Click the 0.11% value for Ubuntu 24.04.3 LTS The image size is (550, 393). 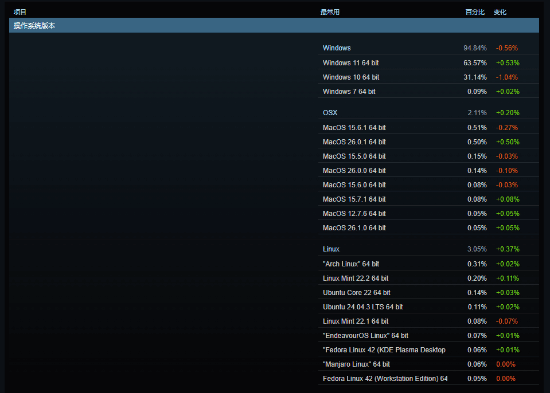(x=477, y=307)
